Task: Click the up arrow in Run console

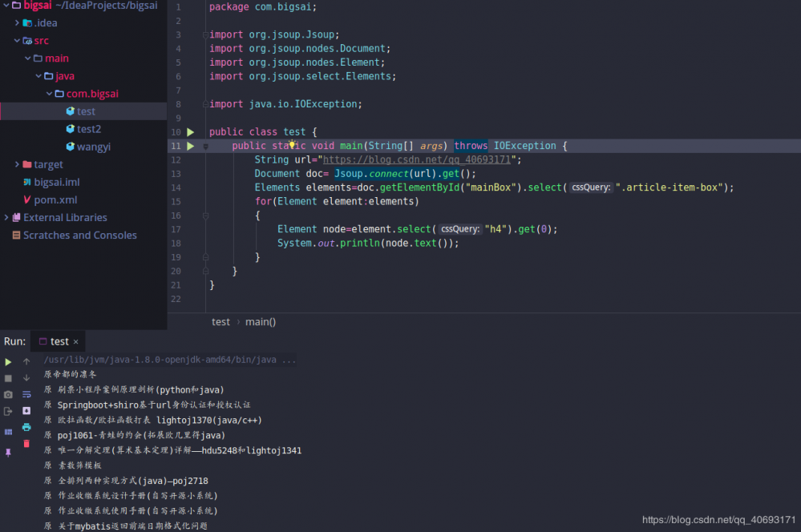Action: 26,361
